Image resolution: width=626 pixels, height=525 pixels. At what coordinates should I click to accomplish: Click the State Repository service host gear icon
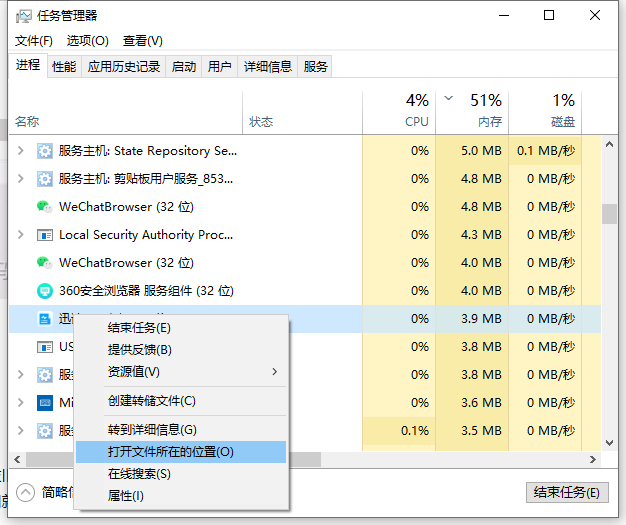click(45, 151)
